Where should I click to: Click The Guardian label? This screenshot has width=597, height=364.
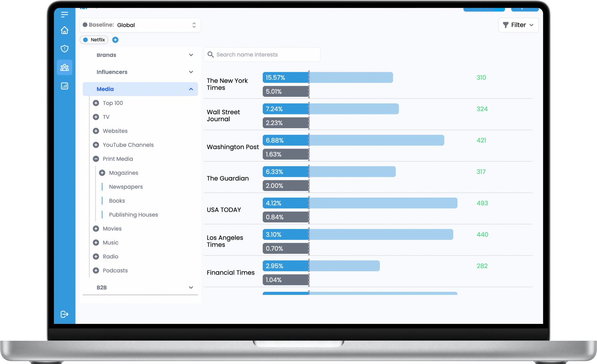tap(228, 178)
